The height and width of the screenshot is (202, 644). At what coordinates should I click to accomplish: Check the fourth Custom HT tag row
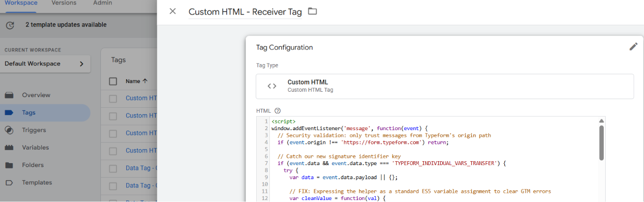click(113, 151)
